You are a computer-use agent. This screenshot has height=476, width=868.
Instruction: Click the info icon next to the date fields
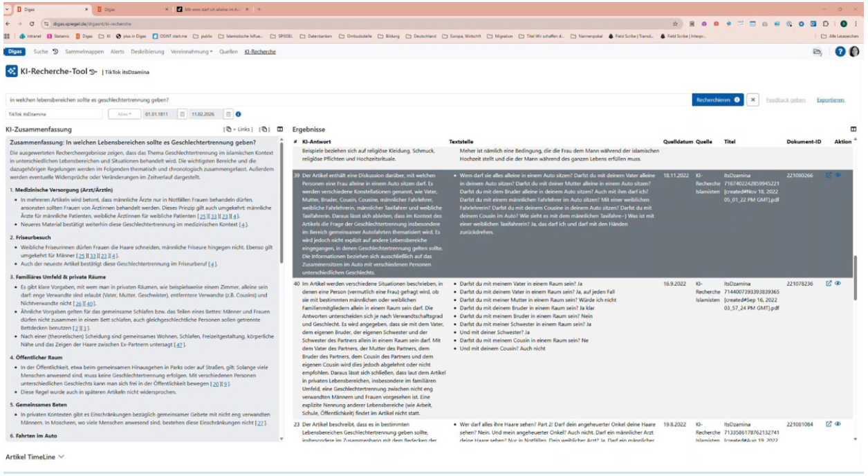click(x=239, y=113)
